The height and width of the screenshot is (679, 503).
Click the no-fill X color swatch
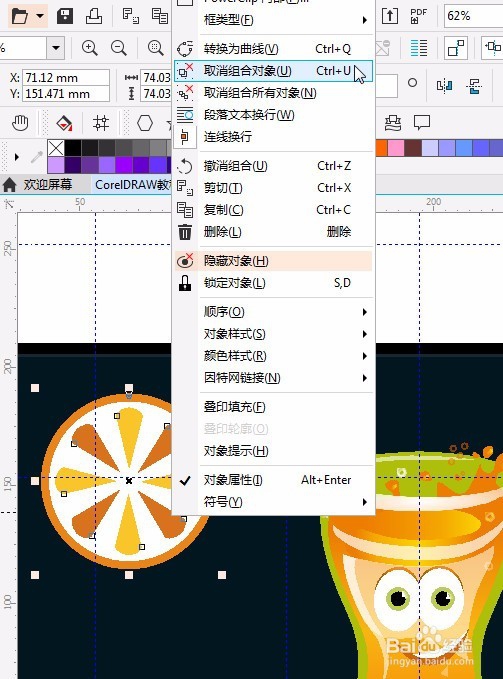(56, 148)
